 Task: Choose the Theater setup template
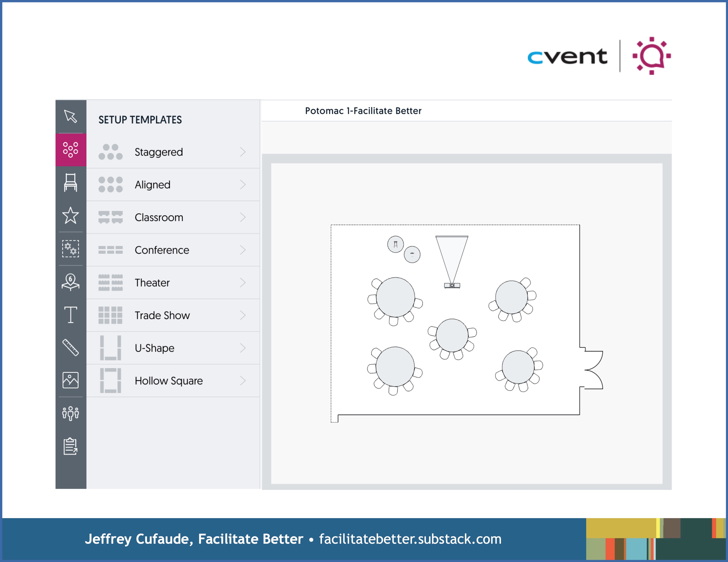point(152,282)
